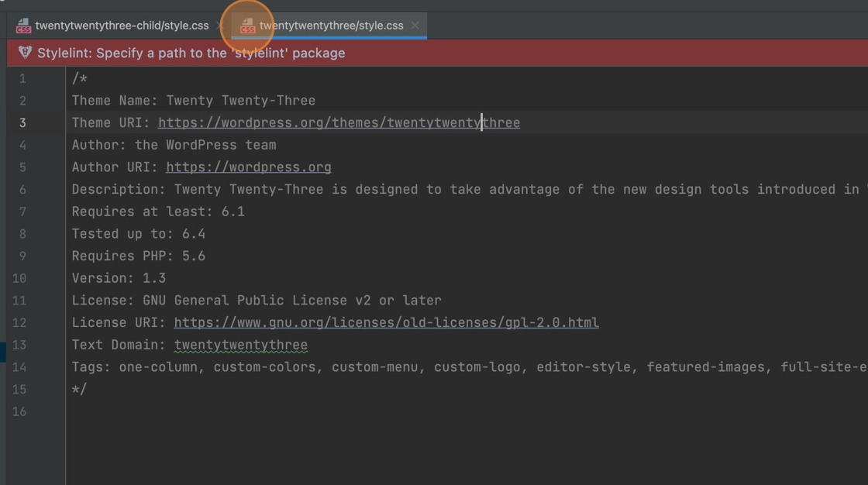Close the twentytwentythree-child/style.css tab

click(x=220, y=26)
